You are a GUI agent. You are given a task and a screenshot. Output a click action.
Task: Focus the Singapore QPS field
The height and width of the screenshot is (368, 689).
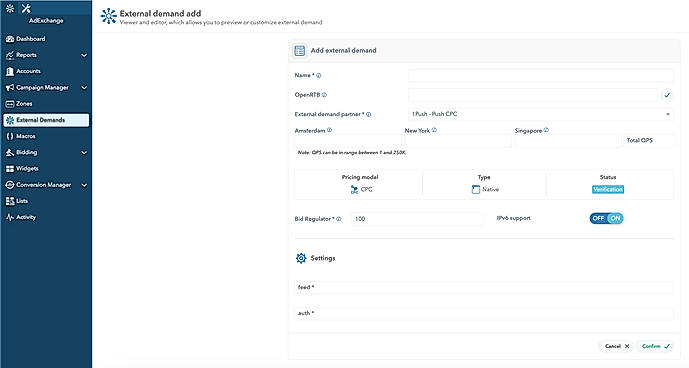coord(568,141)
